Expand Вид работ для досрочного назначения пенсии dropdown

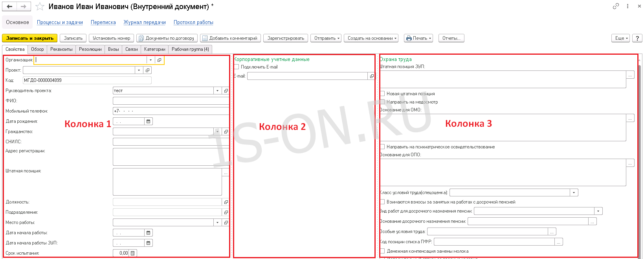click(x=598, y=211)
